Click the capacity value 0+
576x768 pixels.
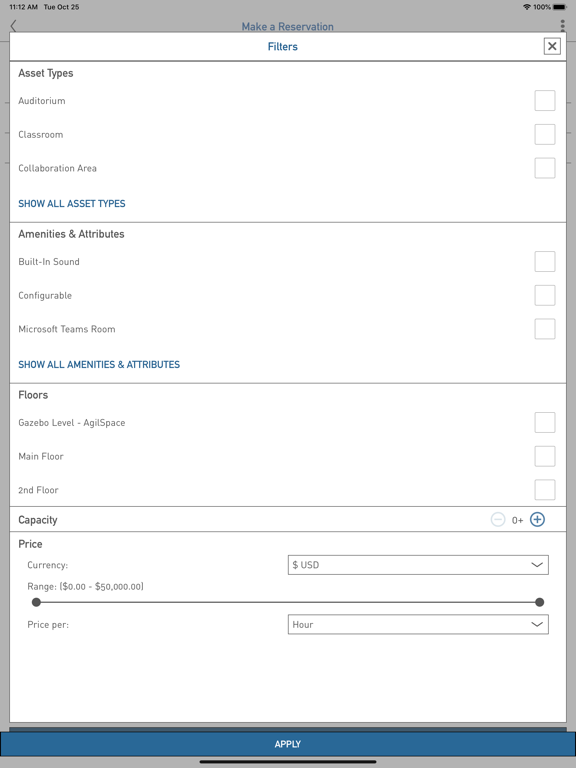[517, 520]
